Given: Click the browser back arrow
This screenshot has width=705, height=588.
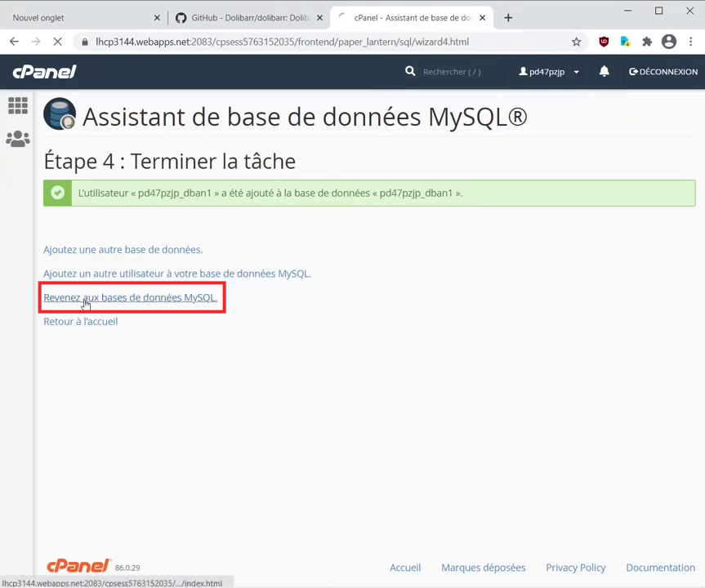Looking at the screenshot, I should tap(14, 42).
